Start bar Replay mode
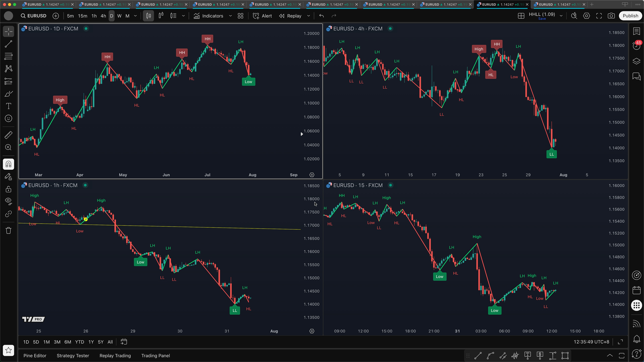 pyautogui.click(x=290, y=16)
